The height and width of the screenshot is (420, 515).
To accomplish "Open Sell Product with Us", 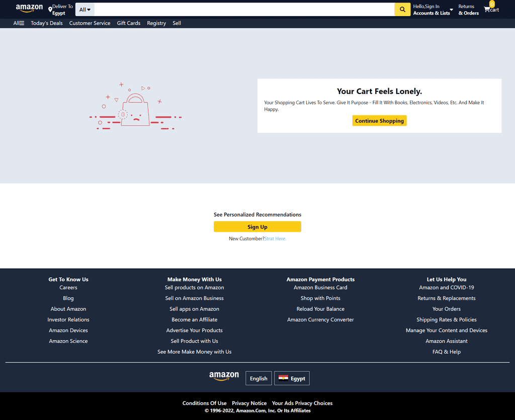I will pos(195,341).
